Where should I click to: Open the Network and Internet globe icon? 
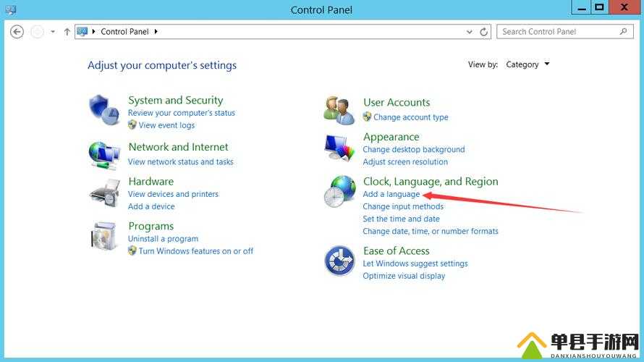(x=104, y=155)
